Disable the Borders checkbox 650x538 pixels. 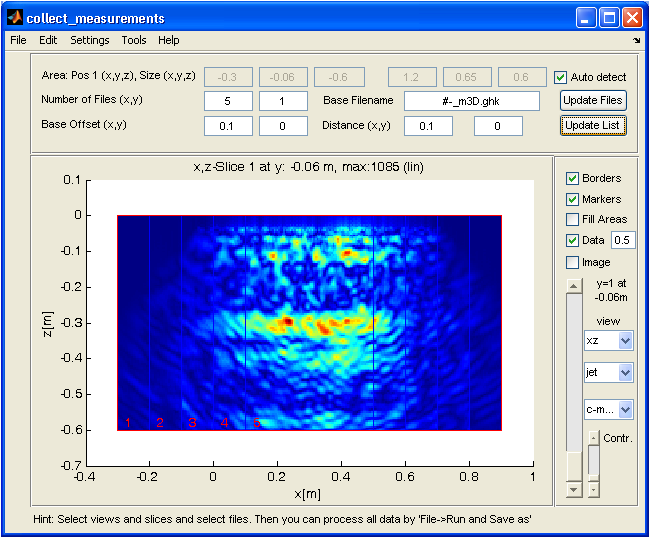(572, 179)
